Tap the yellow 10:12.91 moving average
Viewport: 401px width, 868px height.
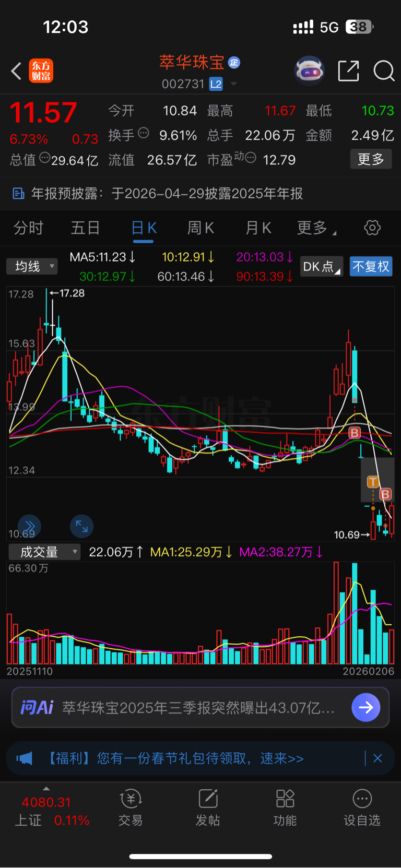tap(188, 257)
